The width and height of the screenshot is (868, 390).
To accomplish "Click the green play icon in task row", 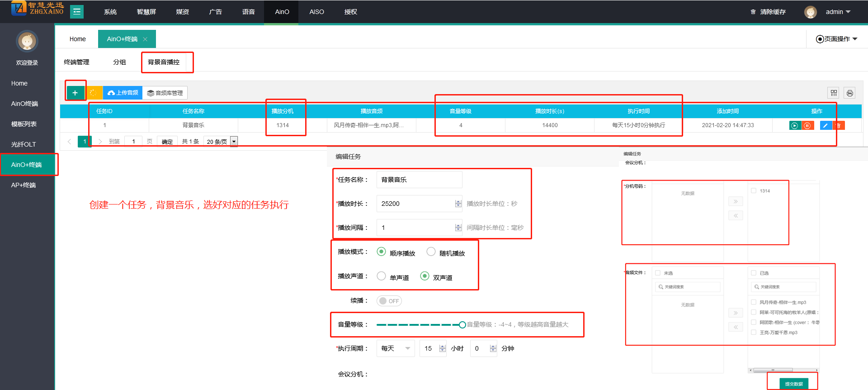I will 794,125.
